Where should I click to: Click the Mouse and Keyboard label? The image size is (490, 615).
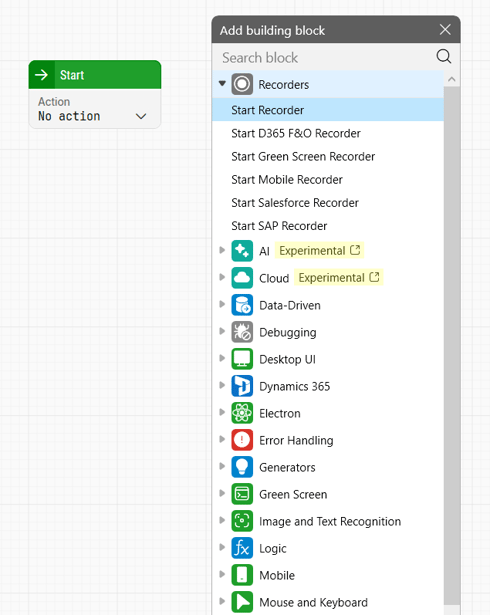(313, 603)
